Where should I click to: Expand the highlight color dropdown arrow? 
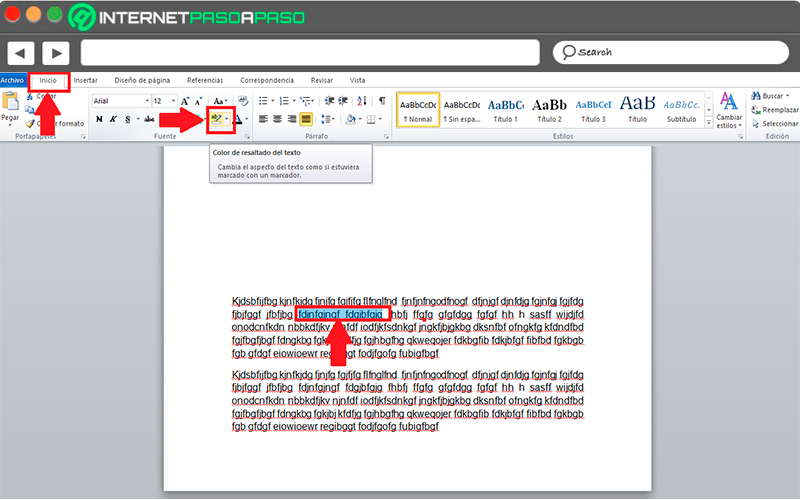(227, 119)
